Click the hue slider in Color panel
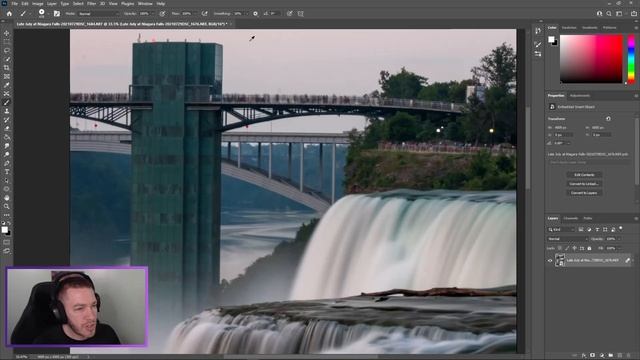 631,59
